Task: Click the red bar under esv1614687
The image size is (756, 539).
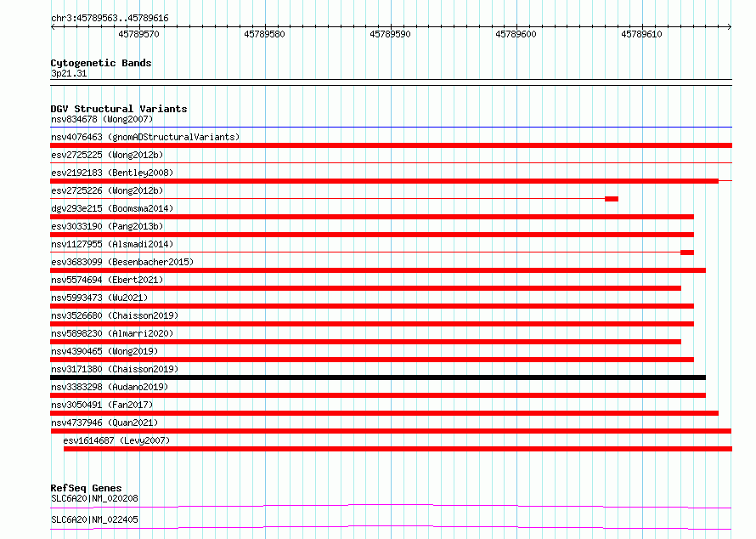Action: 398,449
